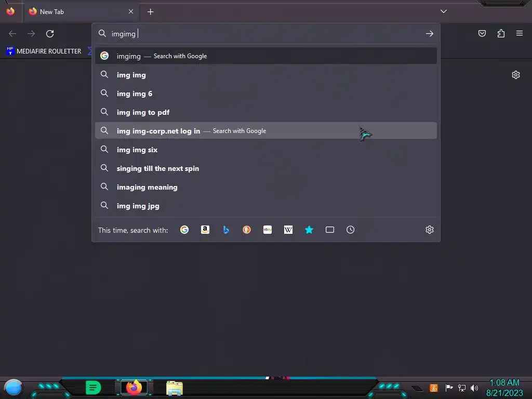Search this time with Bing

tap(226, 230)
